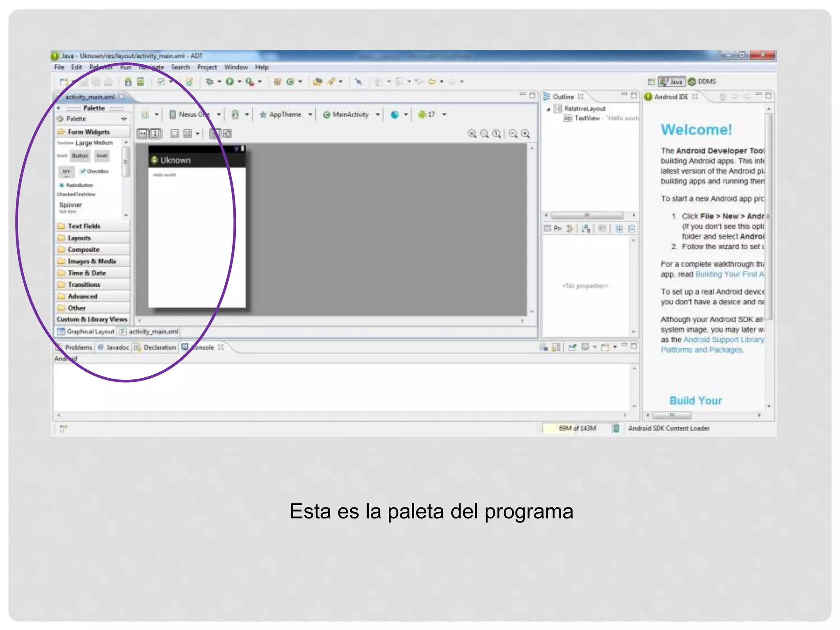The image size is (840, 630).
Task: Click the yellow back navigation arrow icon
Action: pyautogui.click(x=432, y=82)
